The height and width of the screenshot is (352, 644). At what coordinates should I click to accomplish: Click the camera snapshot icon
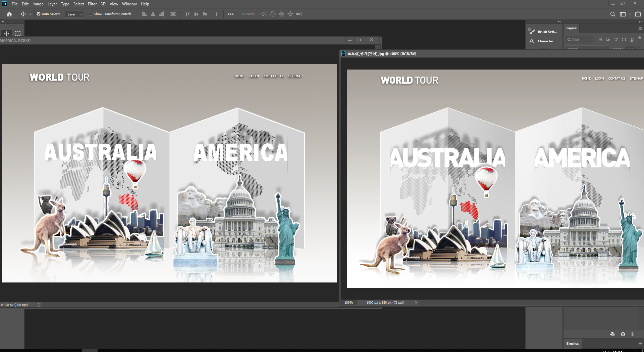[623, 334]
